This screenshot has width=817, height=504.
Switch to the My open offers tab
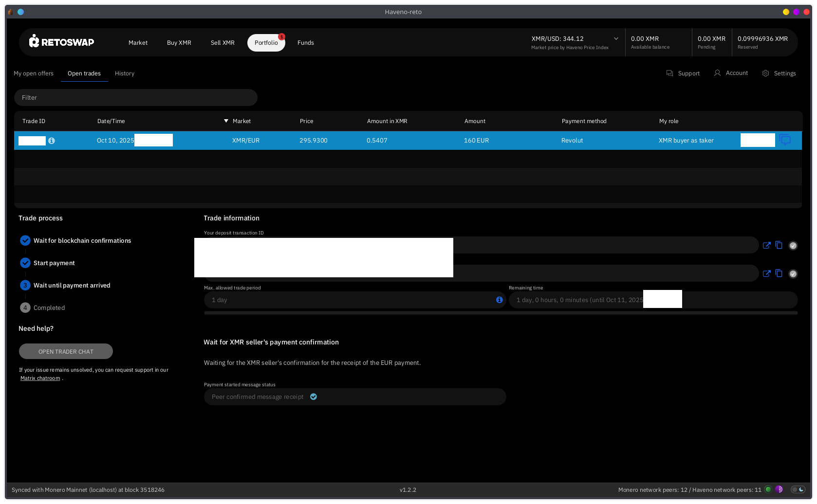[x=34, y=73]
